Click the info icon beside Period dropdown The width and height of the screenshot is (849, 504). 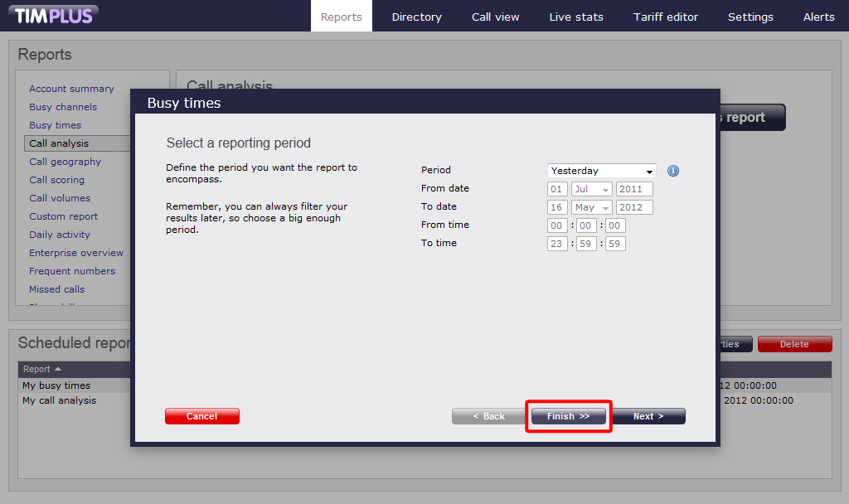coord(673,171)
